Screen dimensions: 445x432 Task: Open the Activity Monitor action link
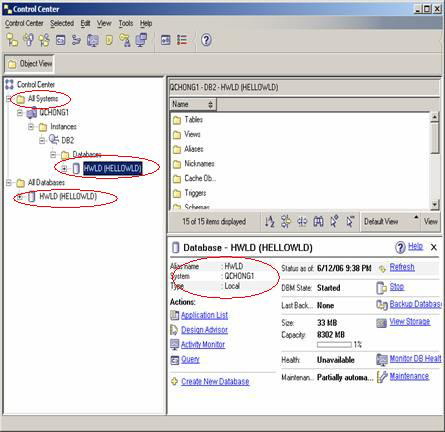coord(203,344)
